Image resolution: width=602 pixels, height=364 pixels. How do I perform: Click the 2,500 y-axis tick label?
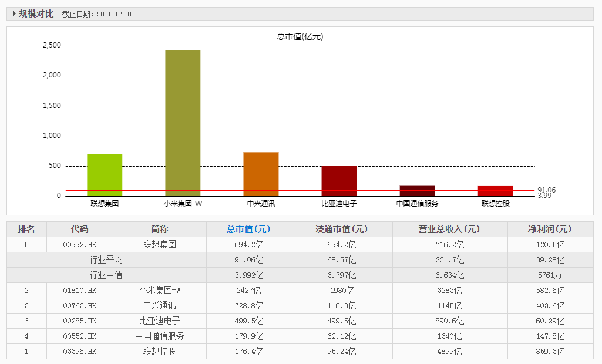coord(52,45)
